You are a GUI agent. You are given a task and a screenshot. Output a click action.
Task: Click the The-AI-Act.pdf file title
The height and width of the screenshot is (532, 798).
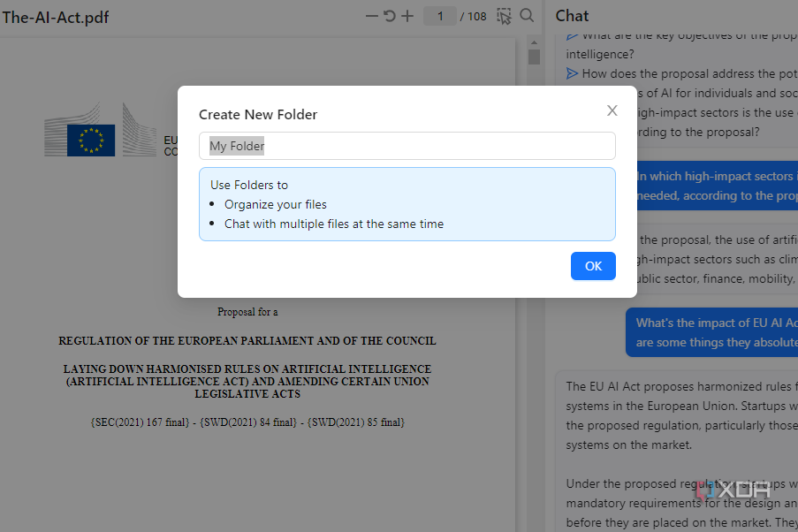[x=56, y=18]
